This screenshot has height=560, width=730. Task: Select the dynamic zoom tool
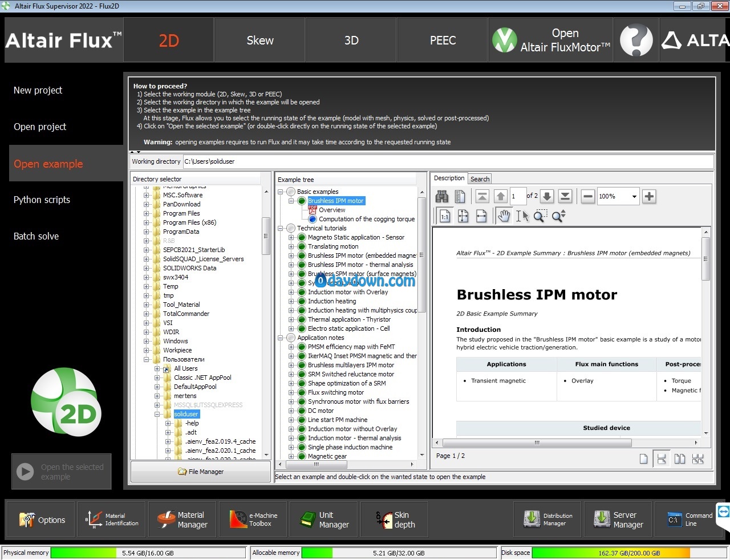[558, 216]
